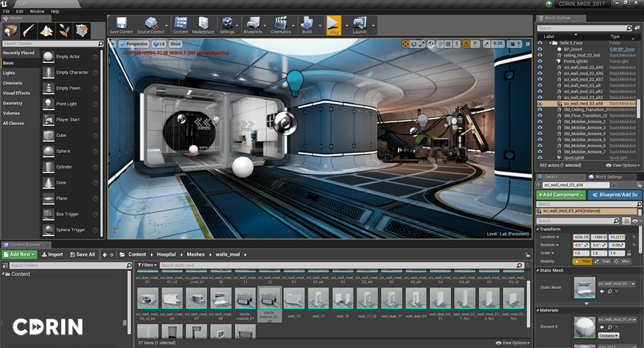The width and height of the screenshot is (644, 348).
Task: Open the grid snap value 5 dropdown
Action: click(456, 44)
